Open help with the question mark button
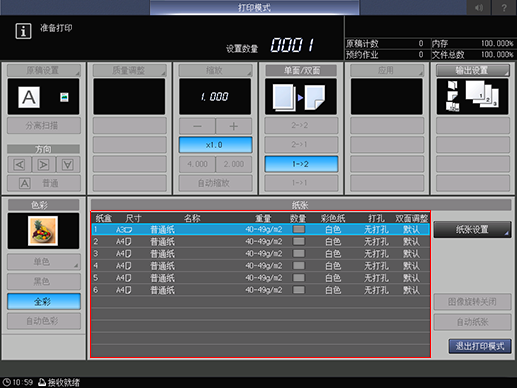 [504, 7]
